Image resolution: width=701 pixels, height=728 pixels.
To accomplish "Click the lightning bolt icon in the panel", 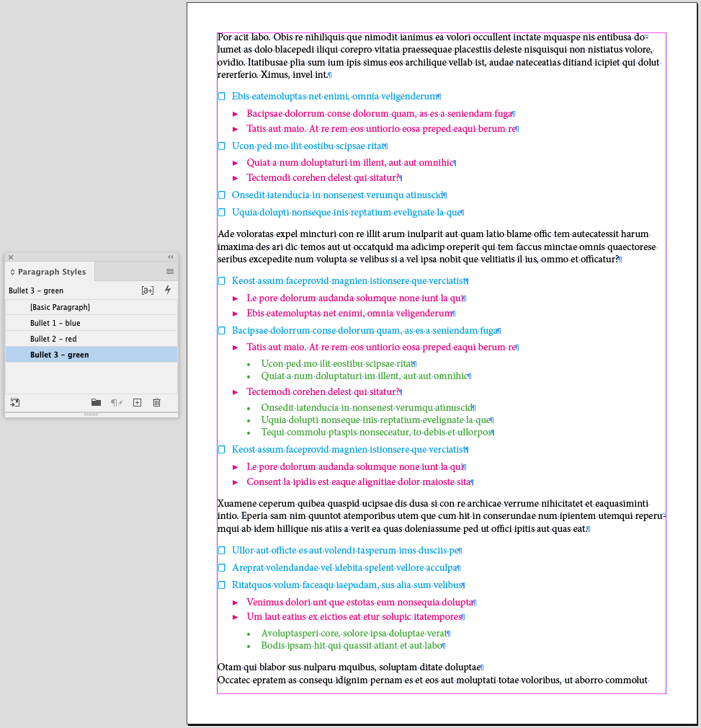I will [x=167, y=290].
